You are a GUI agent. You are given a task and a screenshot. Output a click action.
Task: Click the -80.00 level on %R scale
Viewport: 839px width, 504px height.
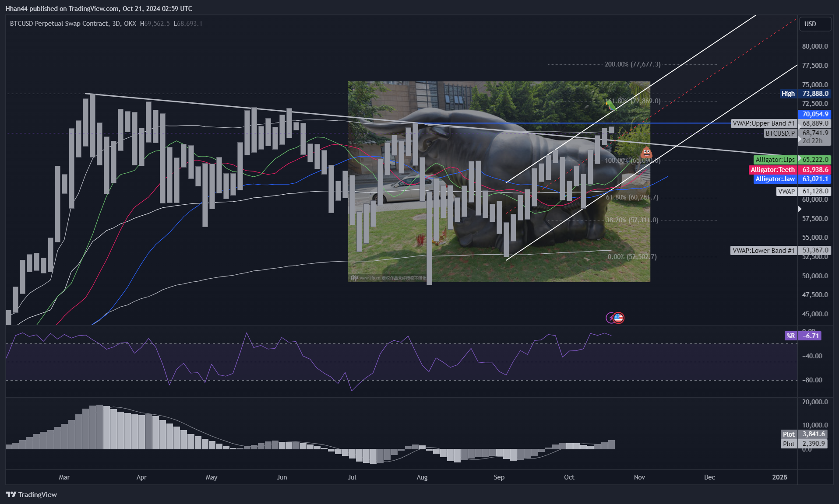pos(812,380)
